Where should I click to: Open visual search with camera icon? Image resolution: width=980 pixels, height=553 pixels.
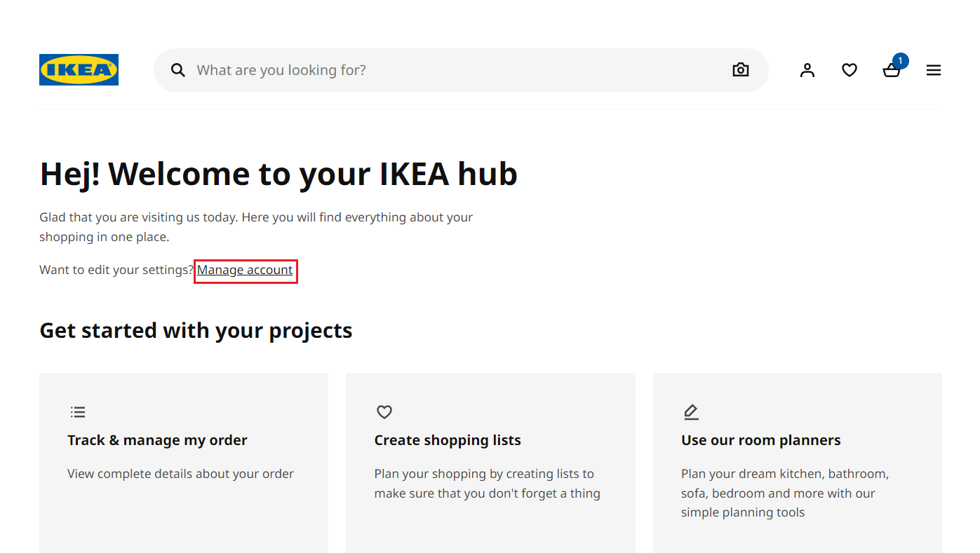tap(741, 70)
